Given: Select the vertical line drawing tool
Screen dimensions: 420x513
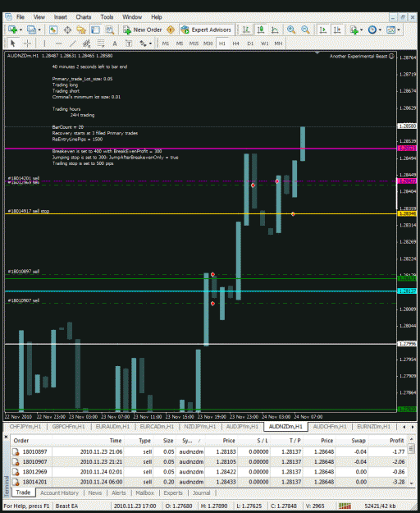Looking at the screenshot, I should tap(44, 44).
